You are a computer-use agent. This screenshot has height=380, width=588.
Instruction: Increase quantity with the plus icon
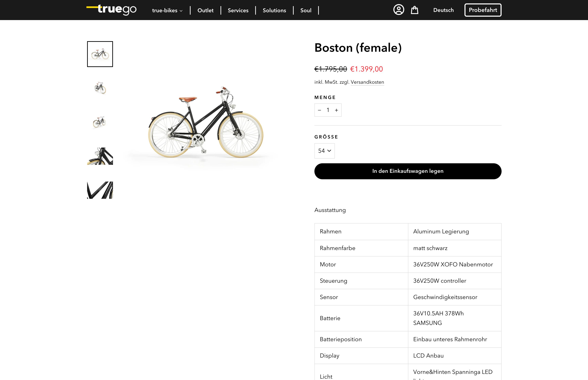(336, 110)
